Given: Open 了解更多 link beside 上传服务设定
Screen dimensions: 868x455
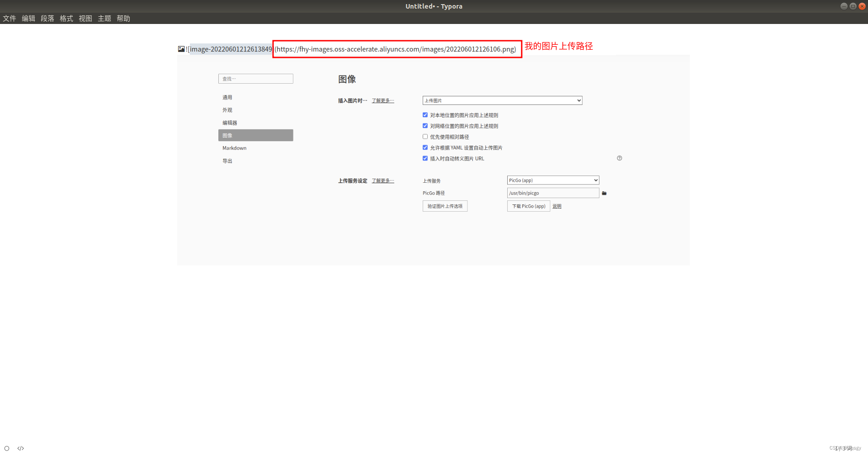Looking at the screenshot, I should tap(383, 180).
